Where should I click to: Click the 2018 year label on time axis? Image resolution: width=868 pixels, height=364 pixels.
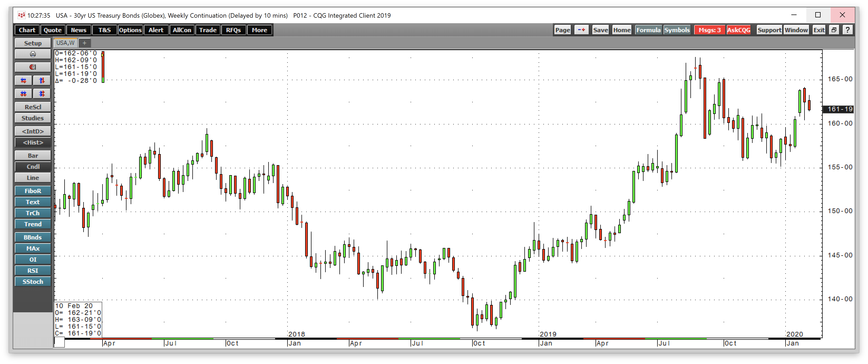(x=296, y=334)
